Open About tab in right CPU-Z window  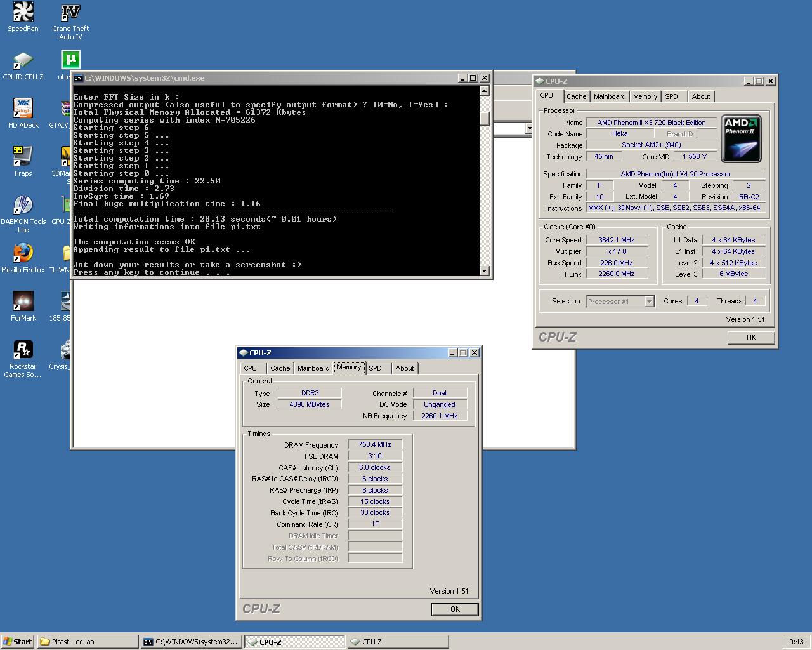pyautogui.click(x=701, y=96)
